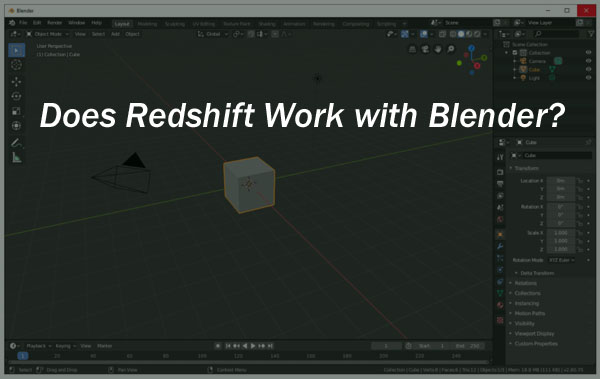Switch to the Shading workspace tab
Screen dimensions: 600x379
(267, 24)
